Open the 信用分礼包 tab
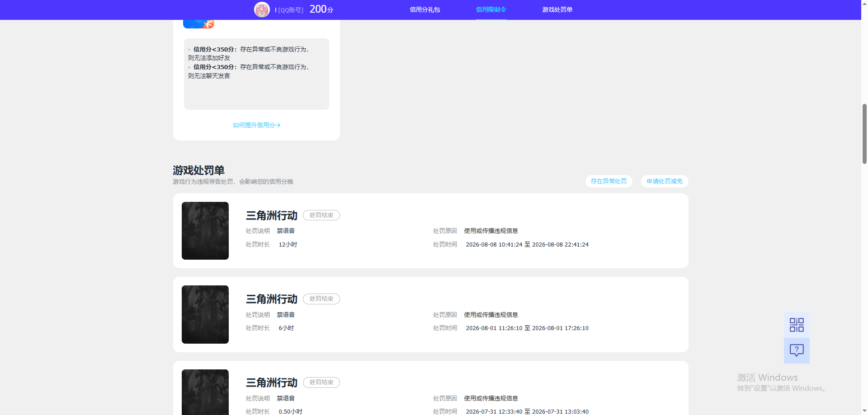Screen dimensions: 868x415 pyautogui.click(x=425, y=9)
